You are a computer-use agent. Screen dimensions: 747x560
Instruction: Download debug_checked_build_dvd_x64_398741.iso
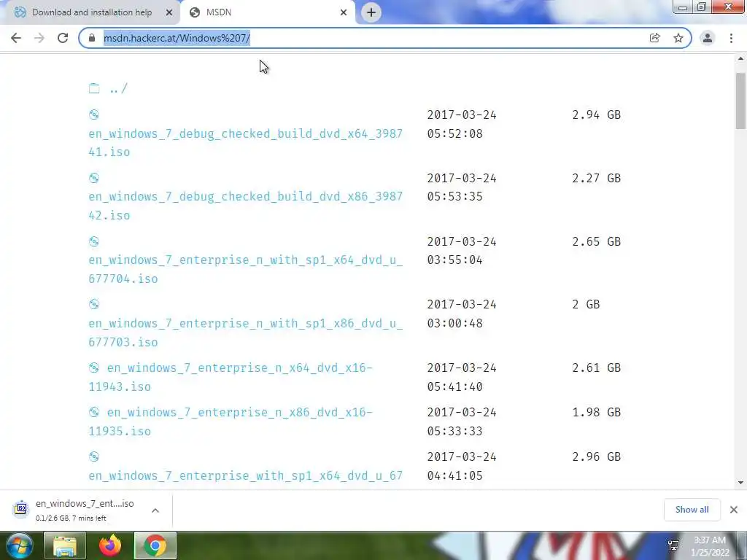(245, 143)
